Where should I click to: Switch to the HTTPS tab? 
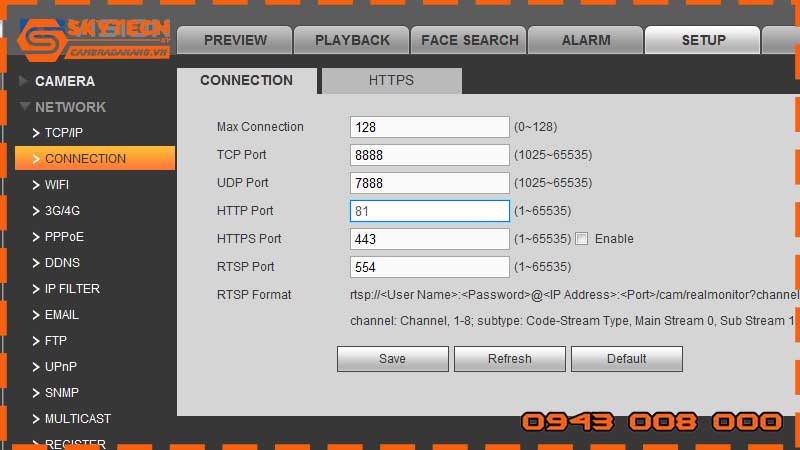click(391, 81)
